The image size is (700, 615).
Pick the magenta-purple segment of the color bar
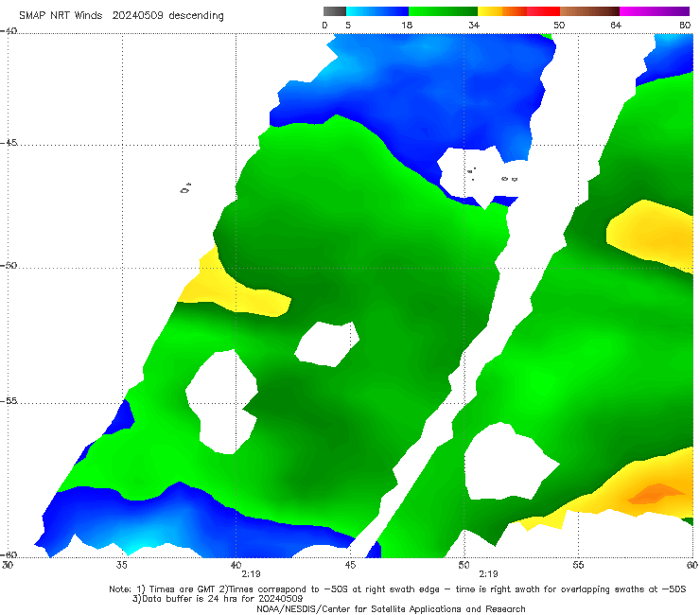click(x=655, y=11)
